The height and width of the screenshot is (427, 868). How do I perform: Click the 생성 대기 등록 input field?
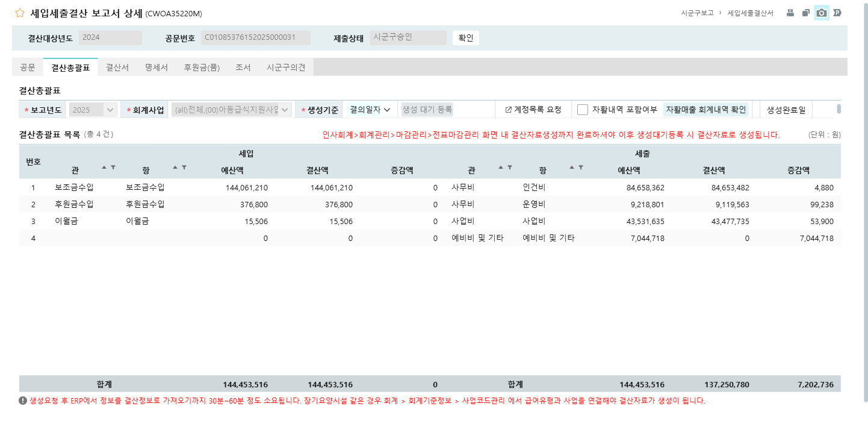(x=427, y=110)
